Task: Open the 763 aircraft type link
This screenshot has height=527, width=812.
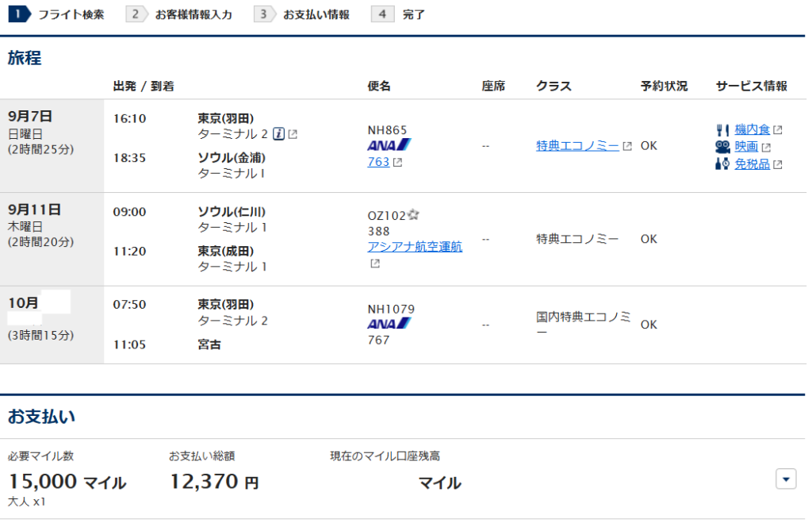Action: pos(378,163)
